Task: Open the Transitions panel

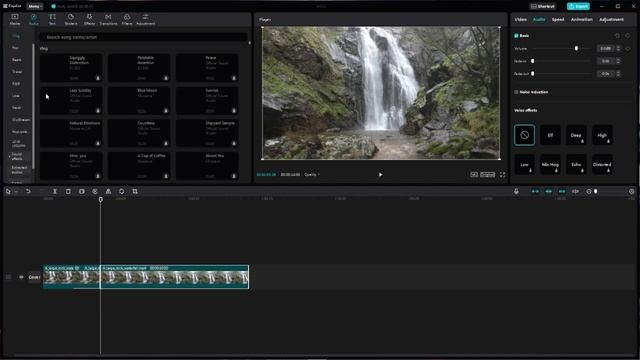Action: pos(108,19)
